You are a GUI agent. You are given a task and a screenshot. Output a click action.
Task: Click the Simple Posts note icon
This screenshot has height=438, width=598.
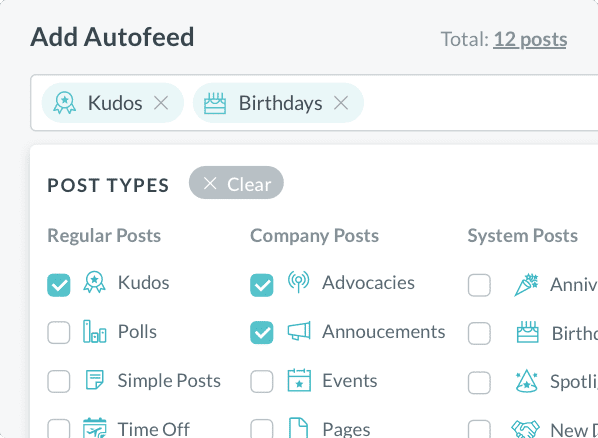point(94,380)
